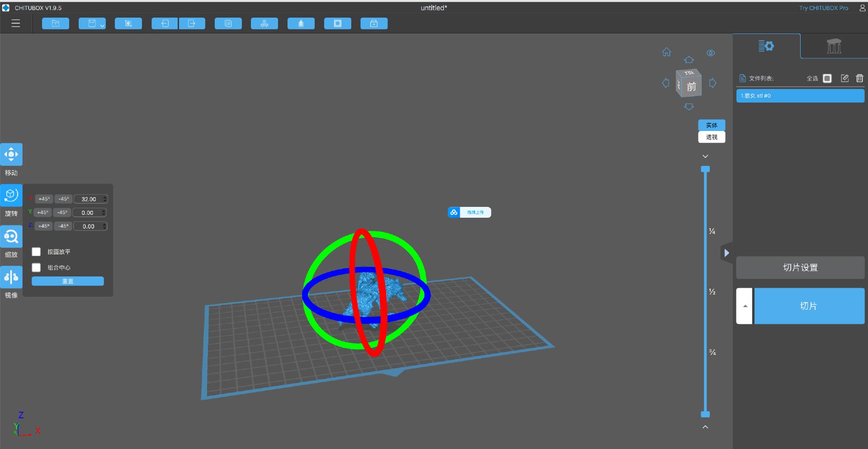868x449 pixels.
Task: Enable the 组合中心 checkbox
Action: tap(36, 267)
